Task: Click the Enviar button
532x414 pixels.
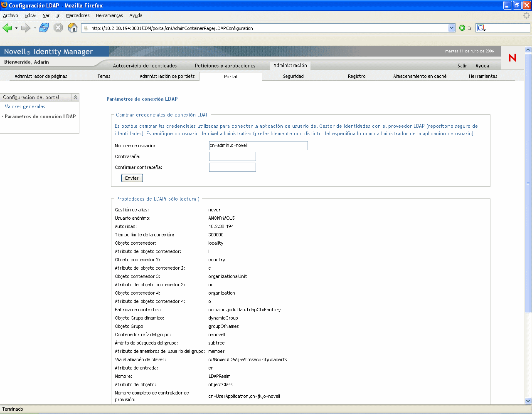Action: point(132,178)
